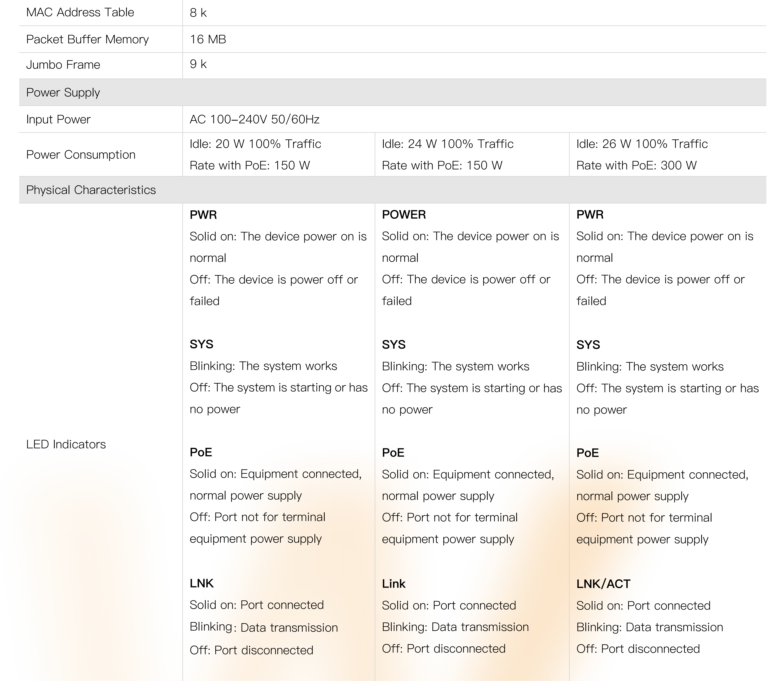Click the bold POWER heading
The image size is (784, 681).
[x=404, y=215]
